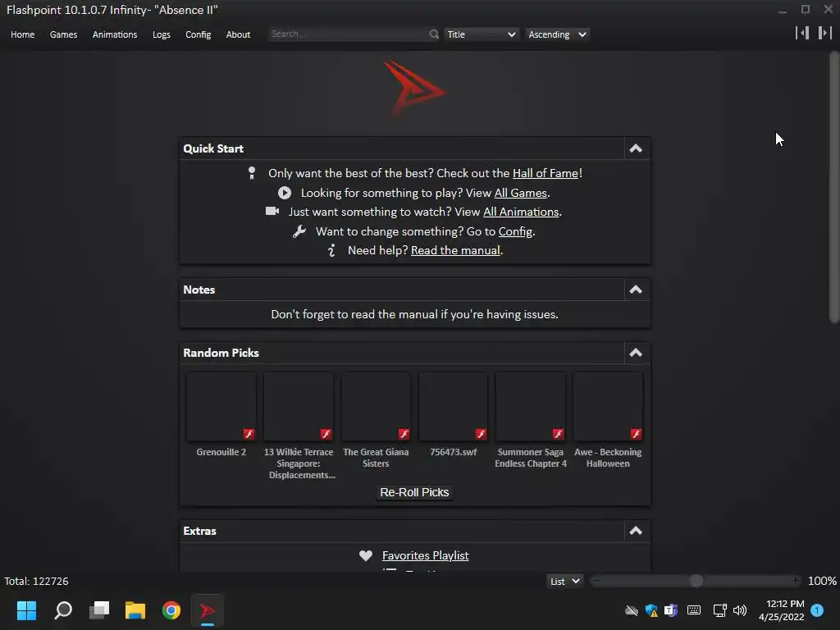
Task: Click the minus end of zoom slider
Action: click(596, 581)
